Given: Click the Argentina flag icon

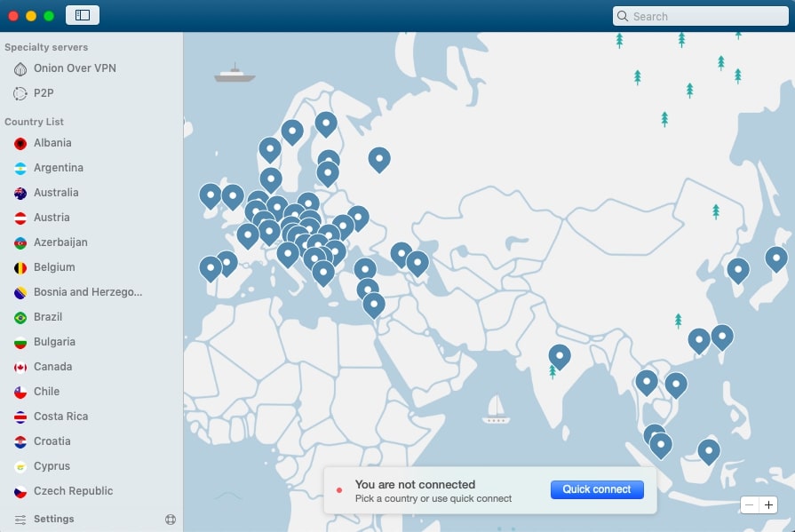Looking at the screenshot, I should tap(20, 169).
